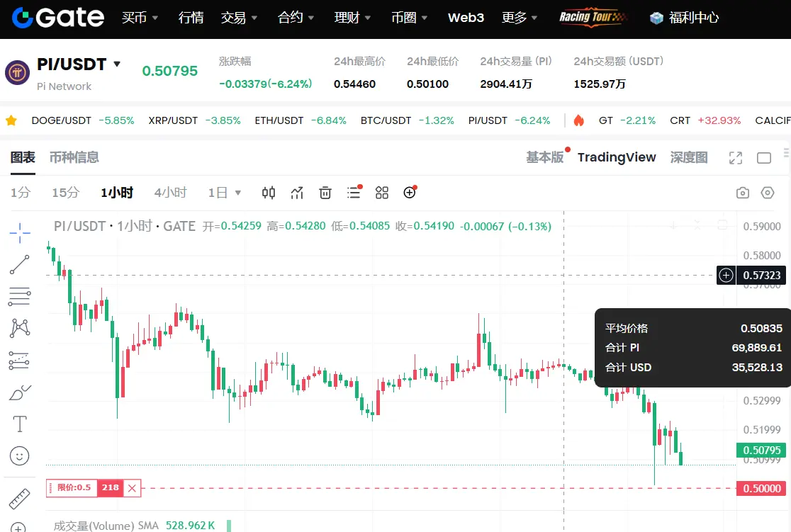Open the order list icon

(354, 192)
